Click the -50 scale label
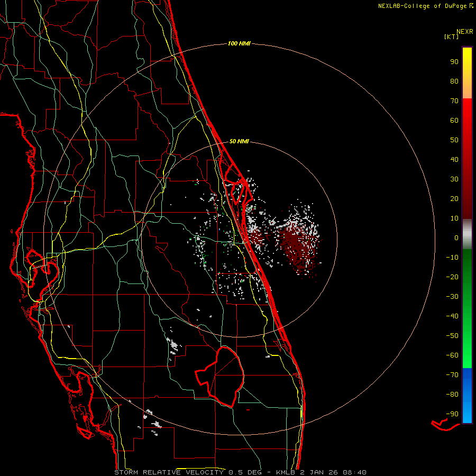This screenshot has height=476, width=476. [x=452, y=336]
